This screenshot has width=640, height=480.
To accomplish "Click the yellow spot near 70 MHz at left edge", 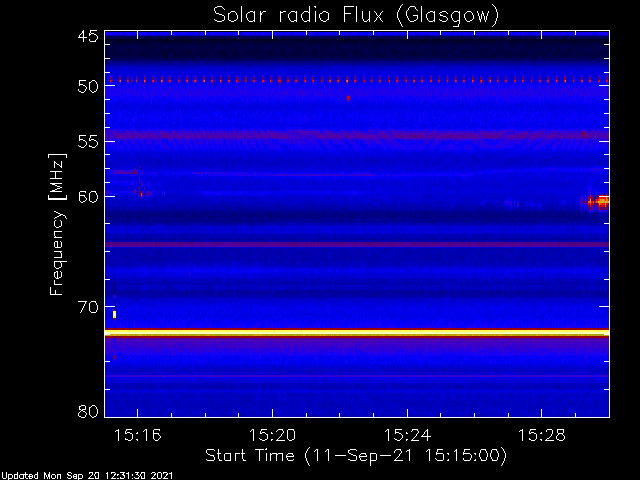I will 115,314.
